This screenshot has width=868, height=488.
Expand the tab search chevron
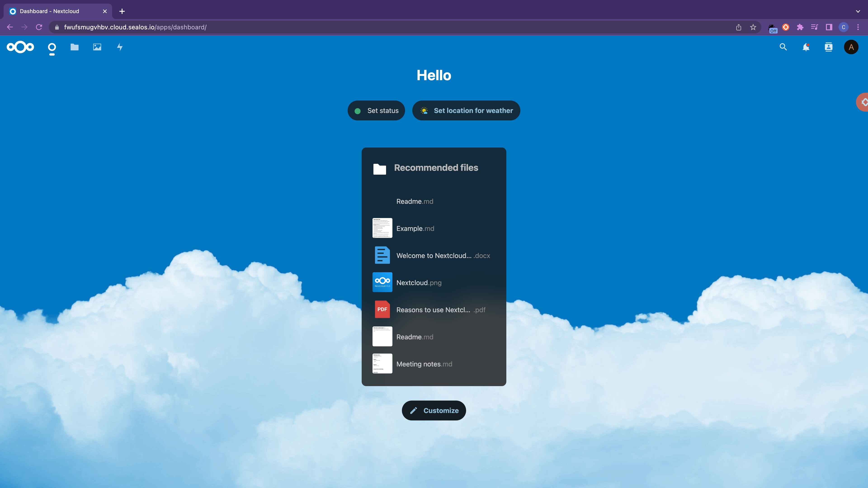[x=858, y=11]
